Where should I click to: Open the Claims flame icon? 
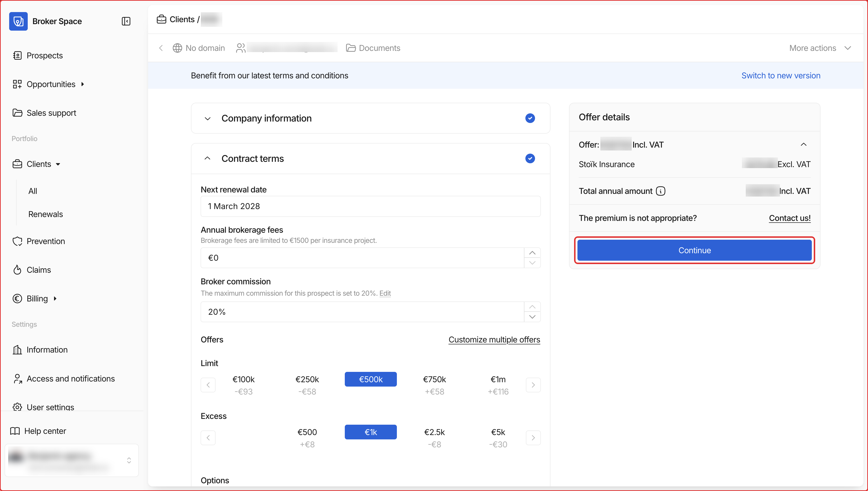(17, 270)
